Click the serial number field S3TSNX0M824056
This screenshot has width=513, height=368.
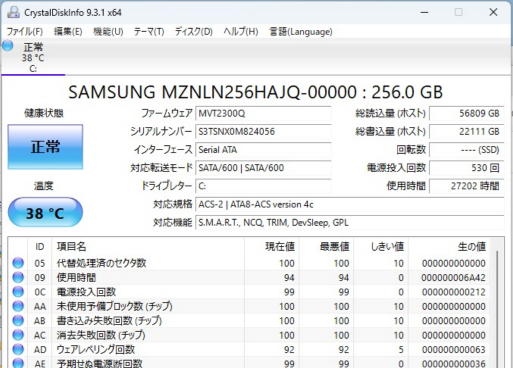click(263, 132)
